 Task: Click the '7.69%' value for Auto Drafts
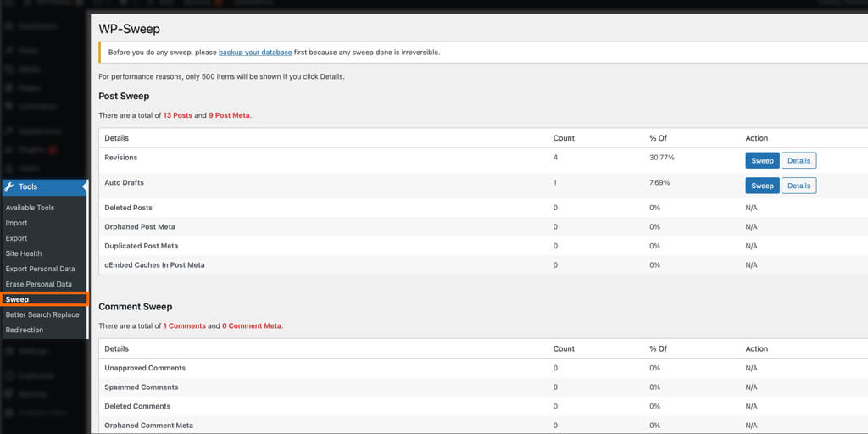click(659, 182)
